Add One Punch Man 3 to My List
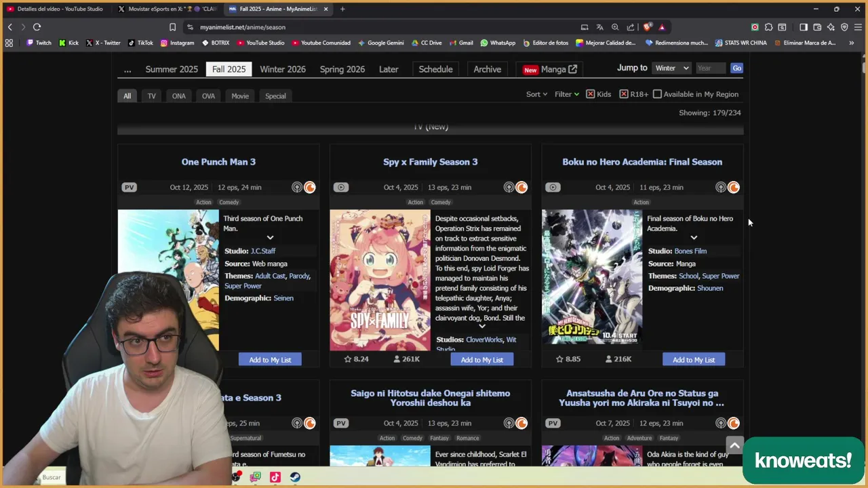 270,360
